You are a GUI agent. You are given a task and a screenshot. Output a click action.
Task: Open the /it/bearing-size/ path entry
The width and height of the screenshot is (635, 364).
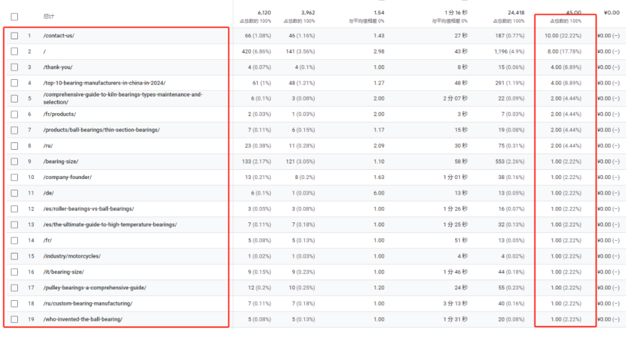[x=63, y=272]
